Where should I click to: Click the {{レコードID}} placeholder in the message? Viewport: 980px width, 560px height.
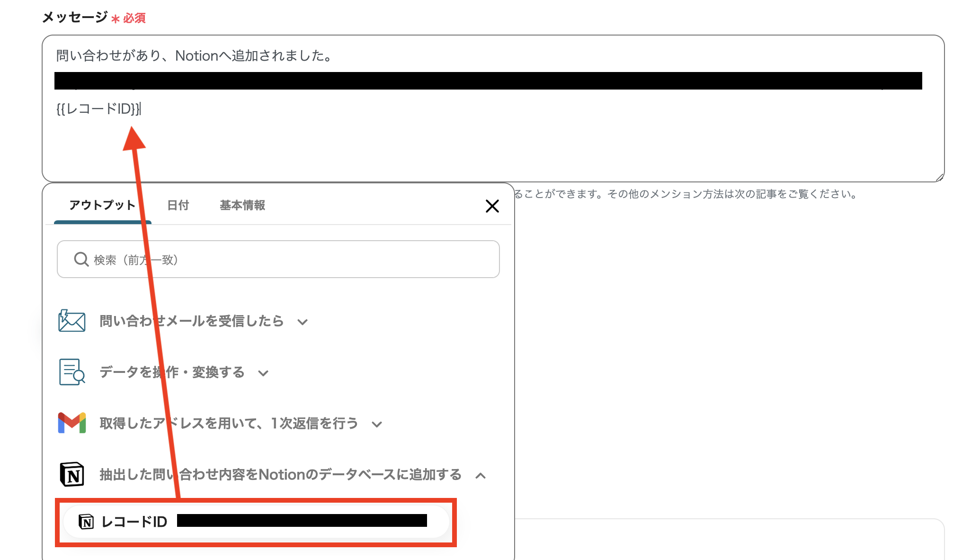coord(98,109)
